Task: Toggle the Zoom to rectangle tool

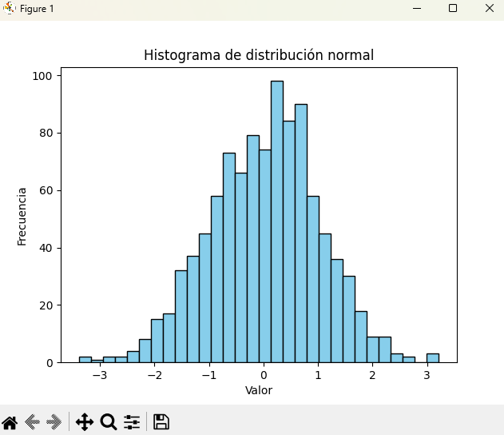Action: [x=109, y=421]
